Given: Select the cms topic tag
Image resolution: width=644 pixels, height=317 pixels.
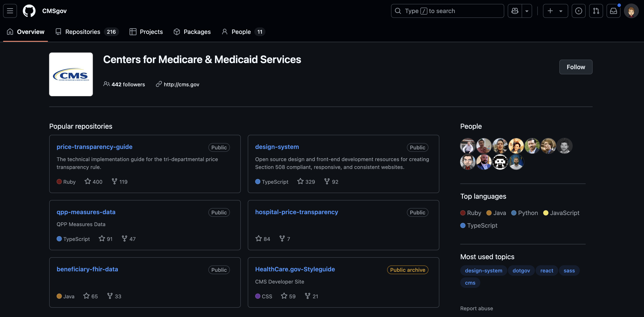Looking at the screenshot, I should 470,283.
